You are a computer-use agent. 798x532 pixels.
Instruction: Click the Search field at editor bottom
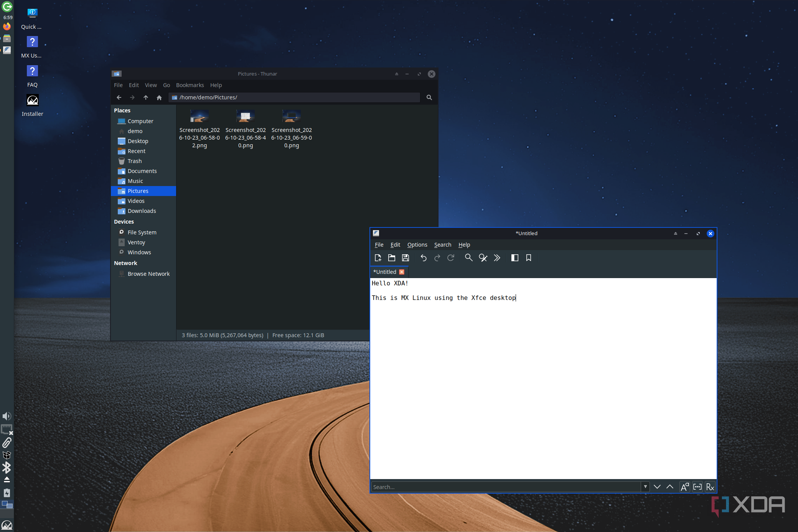506,487
